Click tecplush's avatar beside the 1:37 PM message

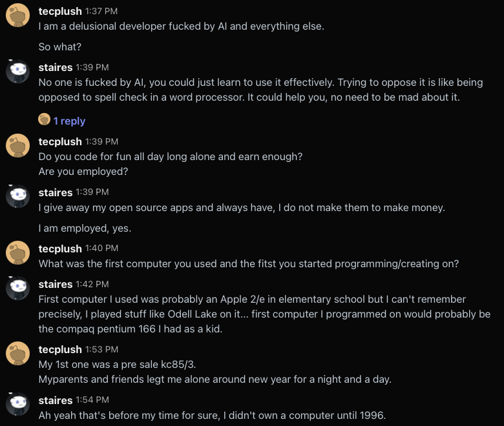point(17,15)
